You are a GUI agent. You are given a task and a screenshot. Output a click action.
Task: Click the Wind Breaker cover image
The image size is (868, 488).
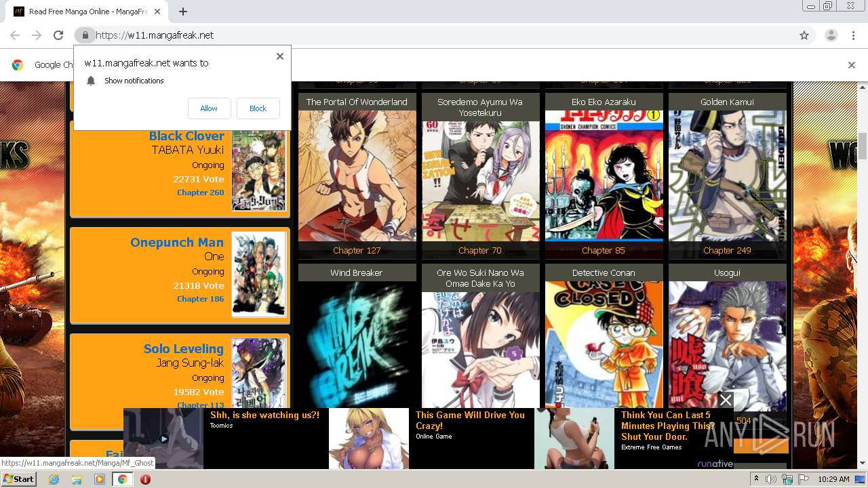point(357,344)
